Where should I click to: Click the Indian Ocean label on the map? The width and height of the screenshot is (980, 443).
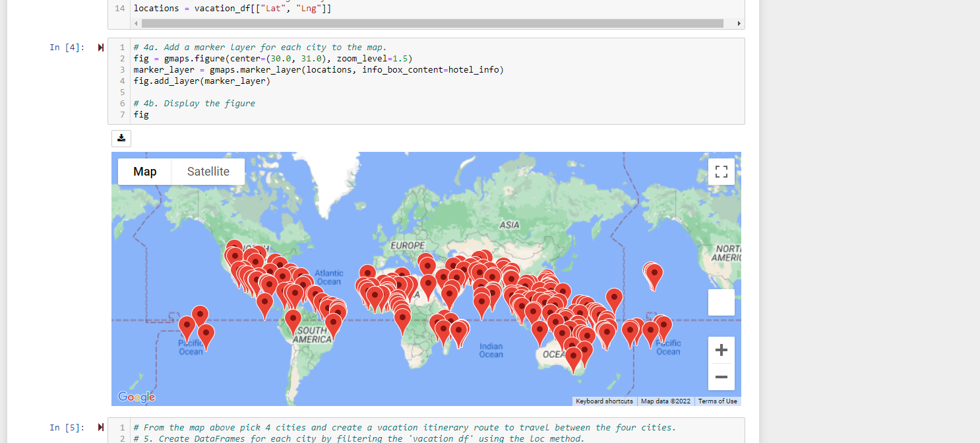491,351
